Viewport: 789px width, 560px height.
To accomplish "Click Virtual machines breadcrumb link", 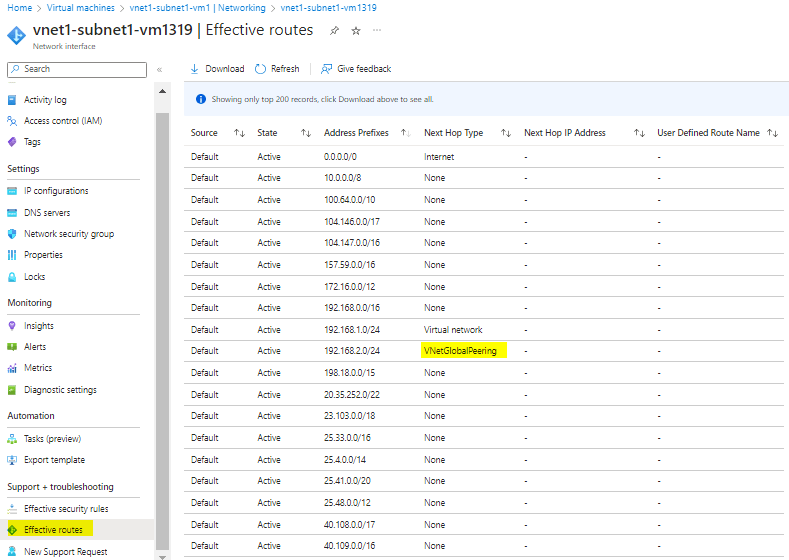I will 81,8.
